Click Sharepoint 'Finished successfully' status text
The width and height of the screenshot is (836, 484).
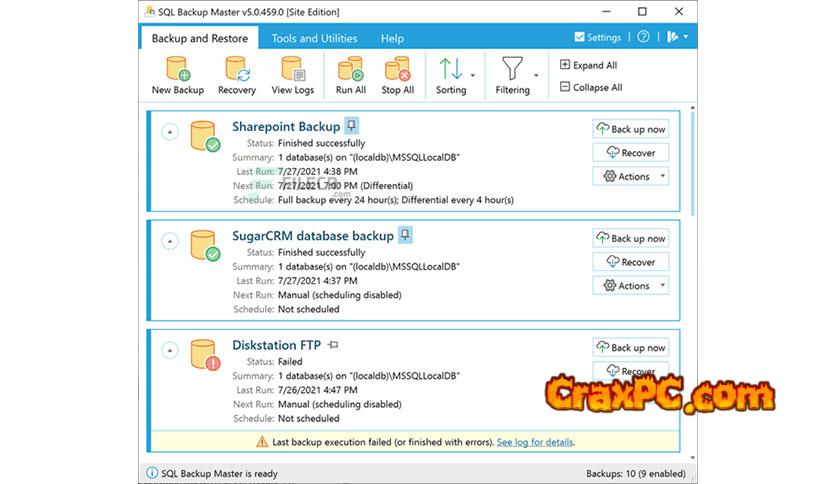[x=321, y=143]
